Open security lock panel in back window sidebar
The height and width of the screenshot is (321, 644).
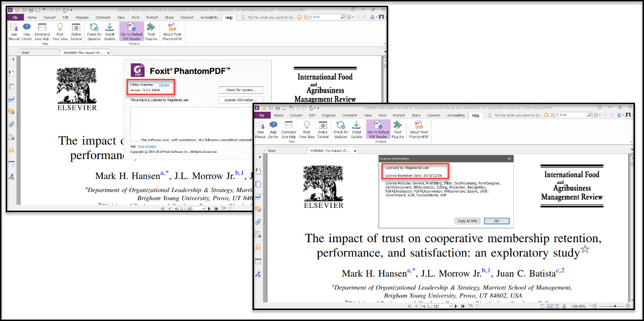tap(11, 149)
